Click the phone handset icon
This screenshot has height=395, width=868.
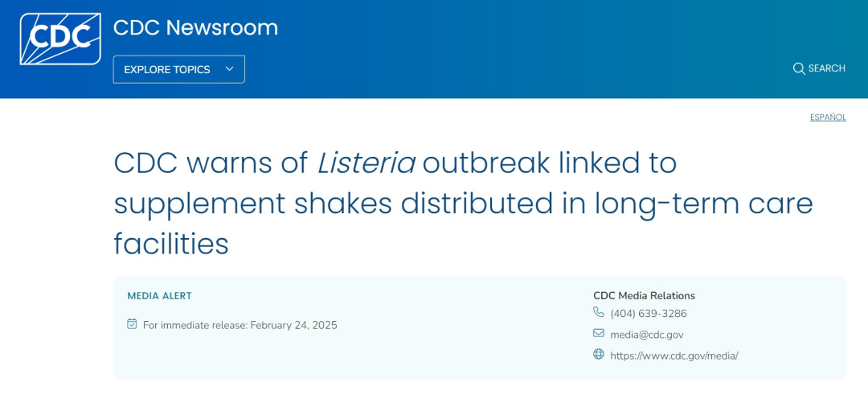599,312
